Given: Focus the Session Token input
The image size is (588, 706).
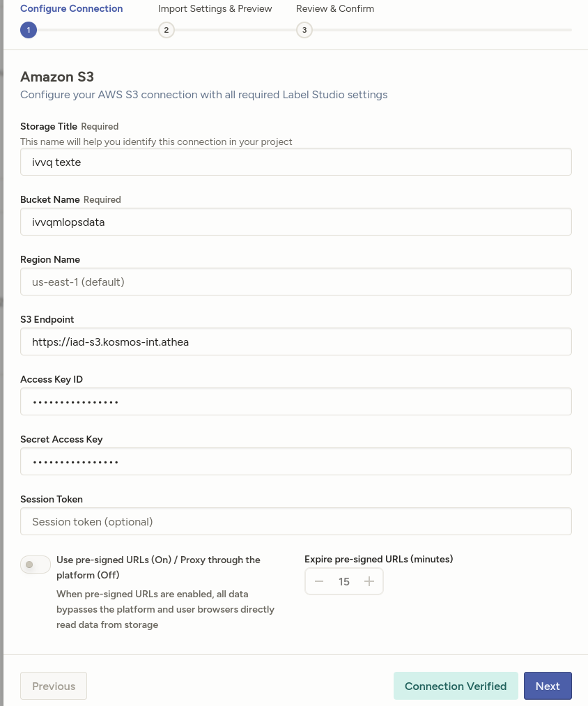Looking at the screenshot, I should (296, 521).
